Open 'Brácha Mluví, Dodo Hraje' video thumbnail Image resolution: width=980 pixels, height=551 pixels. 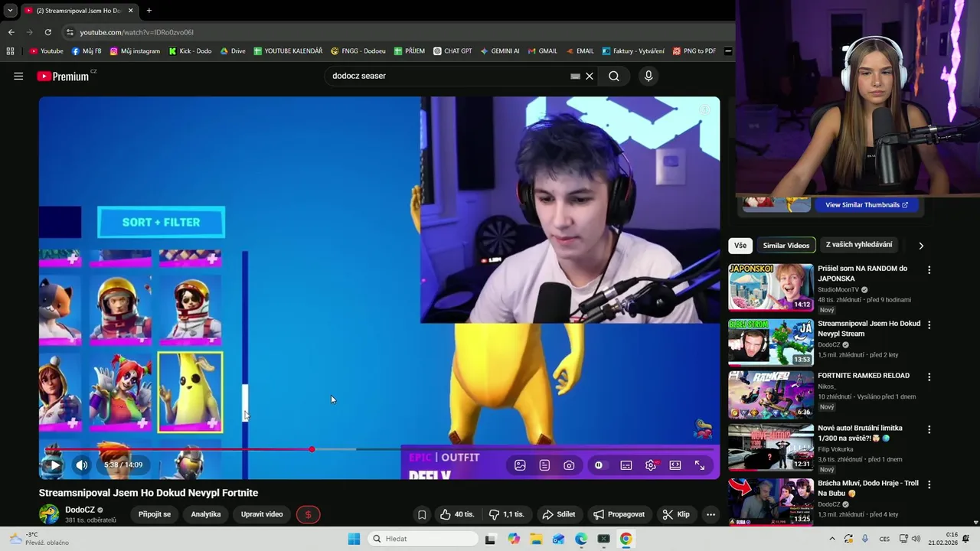click(x=771, y=501)
